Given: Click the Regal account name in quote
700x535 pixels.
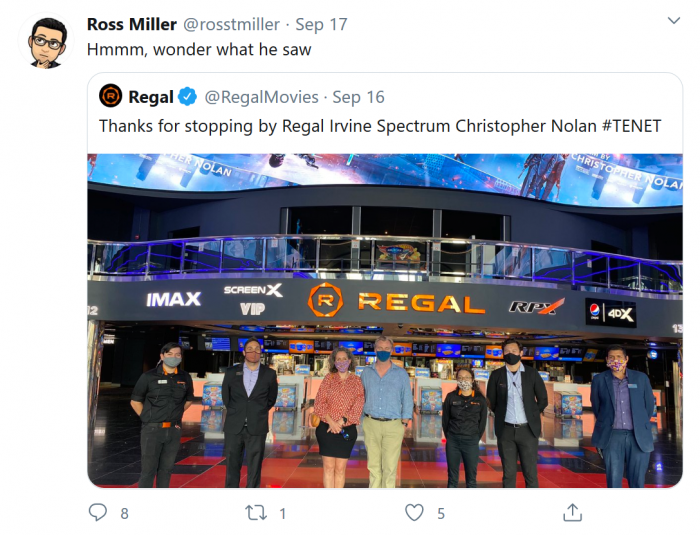Looking at the screenshot, I should 149,97.
